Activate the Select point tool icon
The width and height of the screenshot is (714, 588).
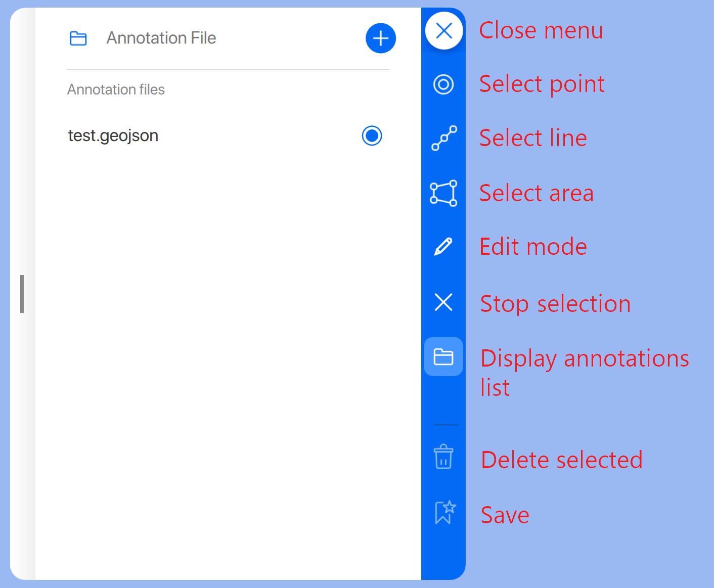pyautogui.click(x=443, y=84)
